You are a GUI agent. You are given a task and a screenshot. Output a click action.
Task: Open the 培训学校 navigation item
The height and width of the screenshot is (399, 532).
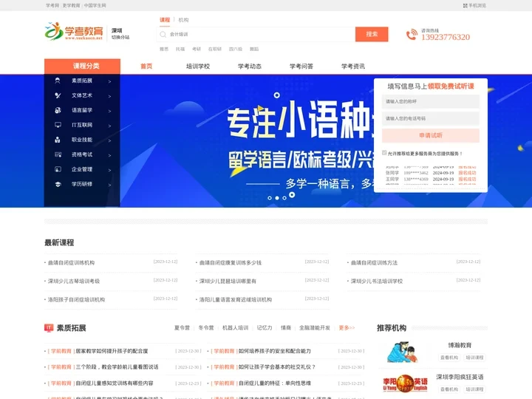(x=198, y=66)
